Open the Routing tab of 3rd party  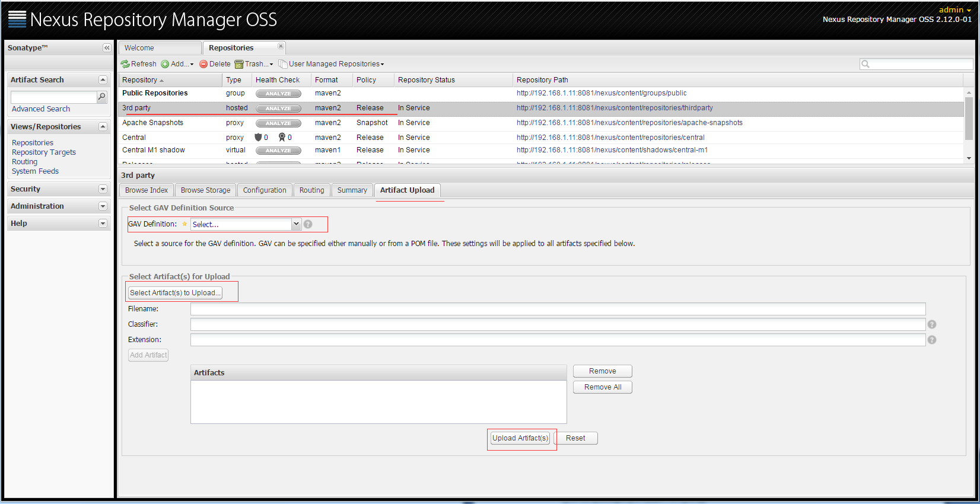(x=311, y=190)
